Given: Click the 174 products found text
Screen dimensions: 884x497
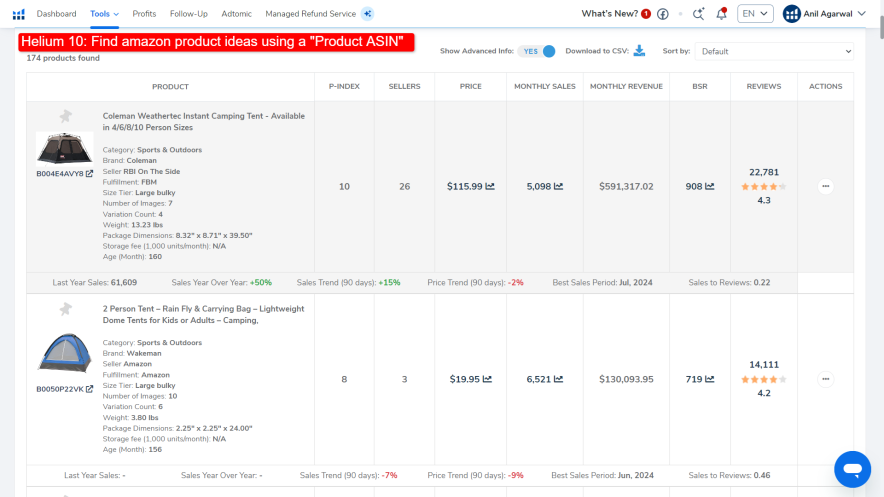Looking at the screenshot, I should click(x=63, y=58).
